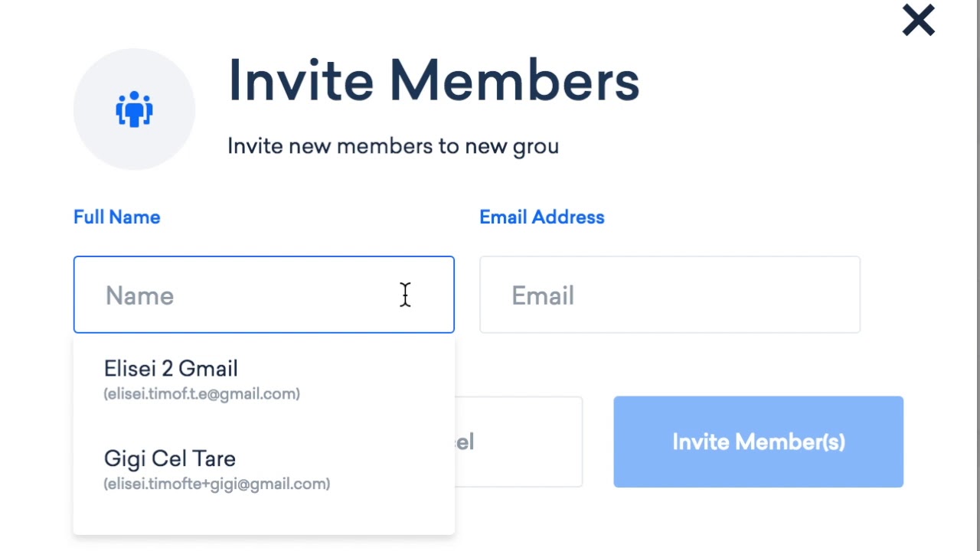Viewport: 980px width, 551px height.
Task: Click the "Invite Members" heading text
Action: click(x=433, y=80)
